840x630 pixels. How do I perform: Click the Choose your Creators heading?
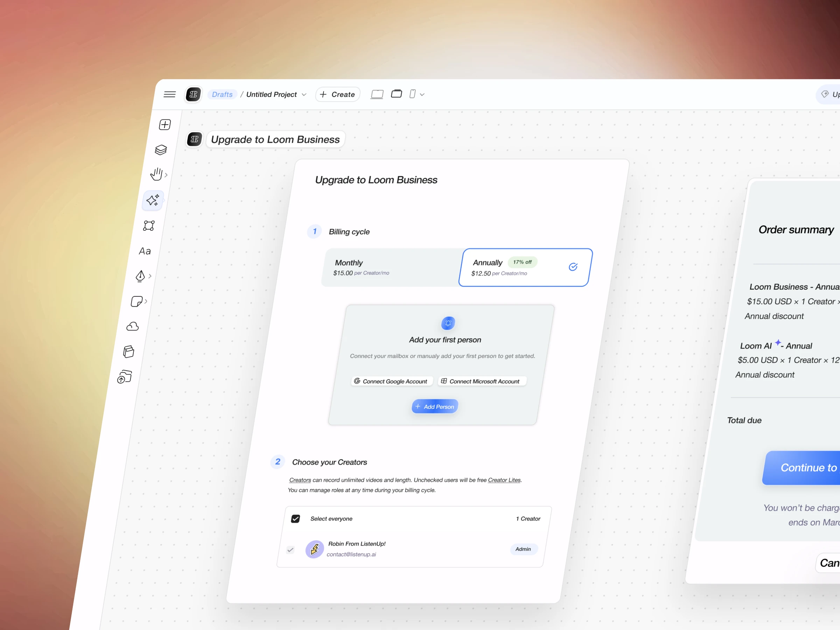coord(330,462)
